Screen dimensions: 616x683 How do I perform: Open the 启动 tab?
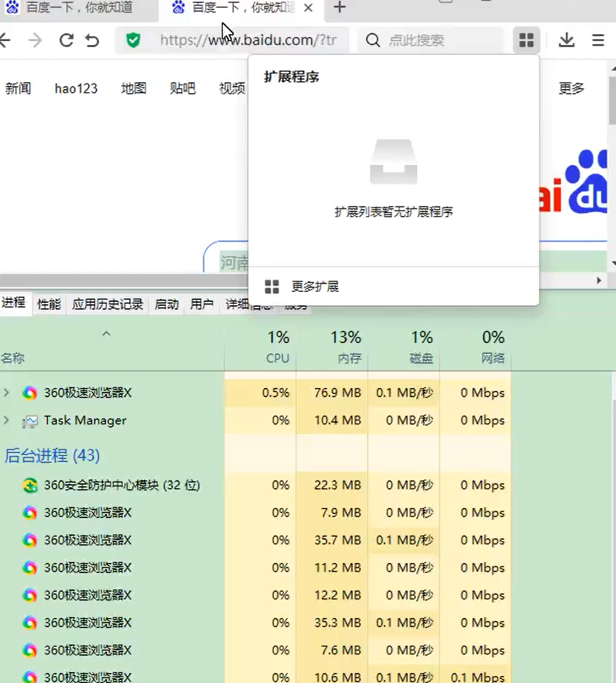[x=166, y=304]
